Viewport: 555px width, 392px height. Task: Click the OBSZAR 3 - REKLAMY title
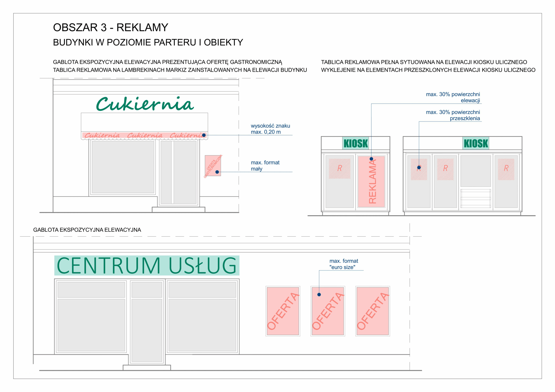tap(111, 28)
